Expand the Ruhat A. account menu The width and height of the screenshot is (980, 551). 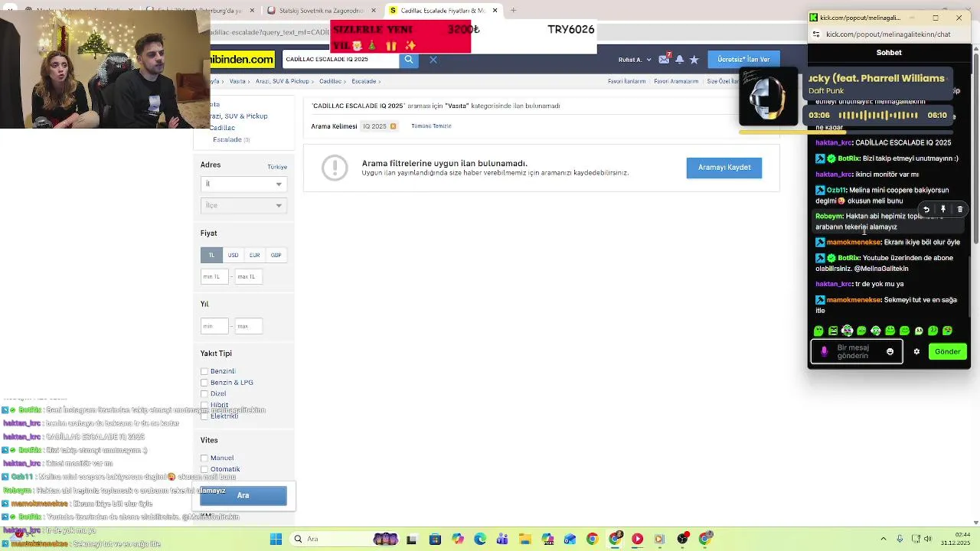click(635, 60)
